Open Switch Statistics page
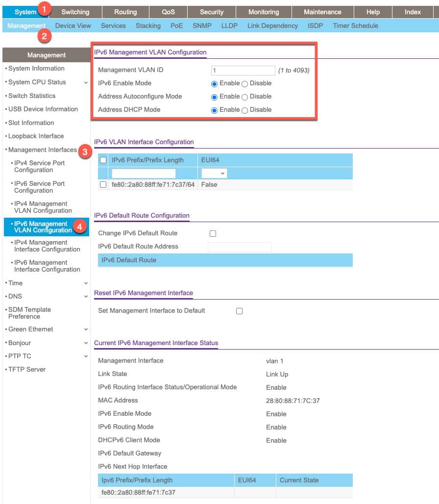Image resolution: width=439 pixels, height=504 pixels. (x=32, y=96)
